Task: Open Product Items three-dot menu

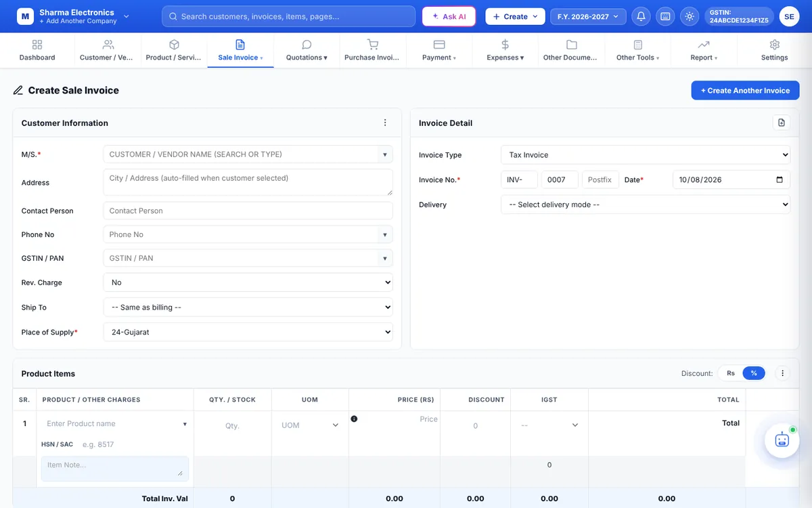Action: point(782,373)
